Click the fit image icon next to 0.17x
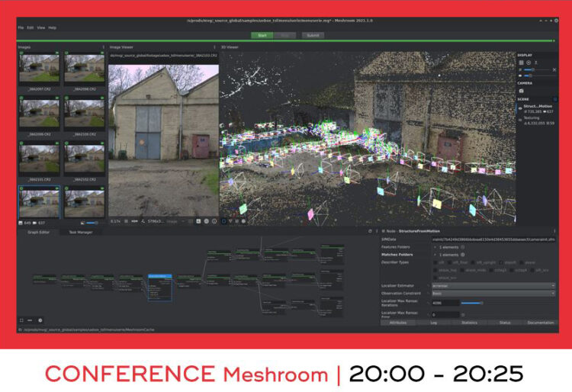The width and height of the screenshot is (572, 392). 126,221
